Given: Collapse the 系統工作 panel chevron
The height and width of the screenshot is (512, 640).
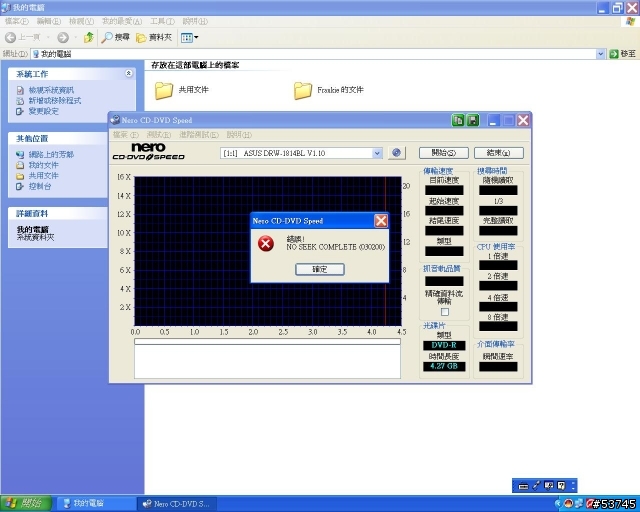Looking at the screenshot, I should pos(129,73).
